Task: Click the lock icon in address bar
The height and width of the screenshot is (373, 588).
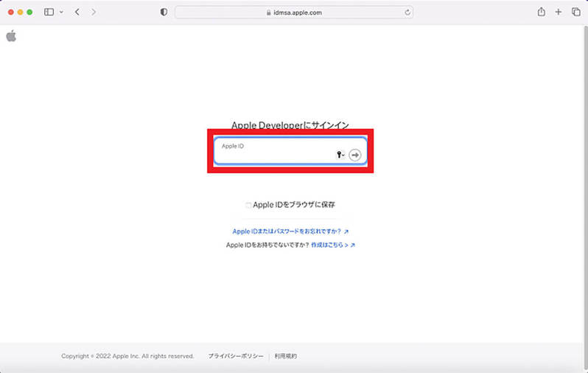Action: (x=268, y=13)
